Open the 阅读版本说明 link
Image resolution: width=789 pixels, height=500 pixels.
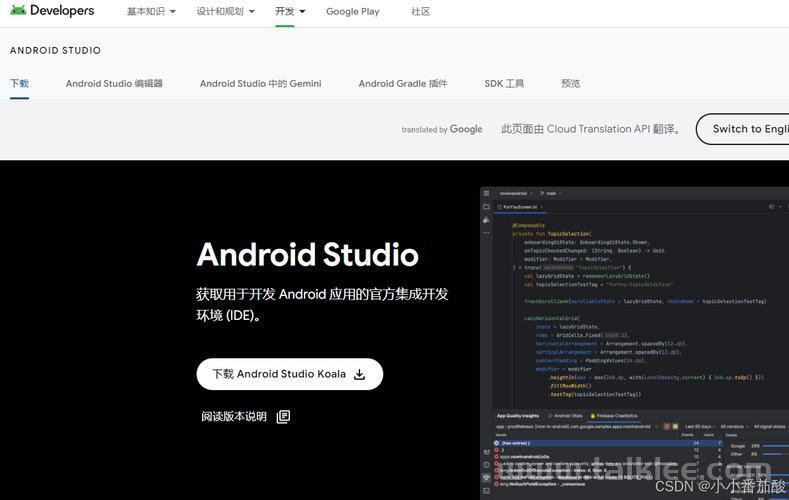(x=246, y=416)
